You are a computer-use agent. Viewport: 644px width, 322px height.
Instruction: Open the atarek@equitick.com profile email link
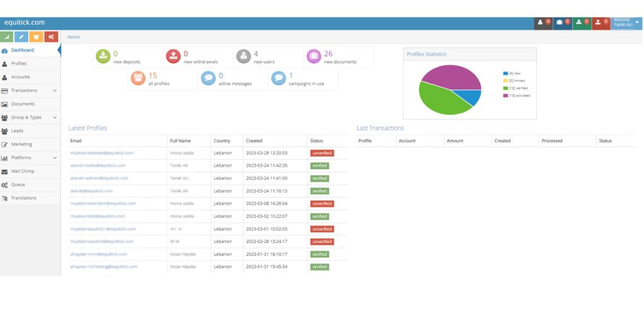pos(91,191)
